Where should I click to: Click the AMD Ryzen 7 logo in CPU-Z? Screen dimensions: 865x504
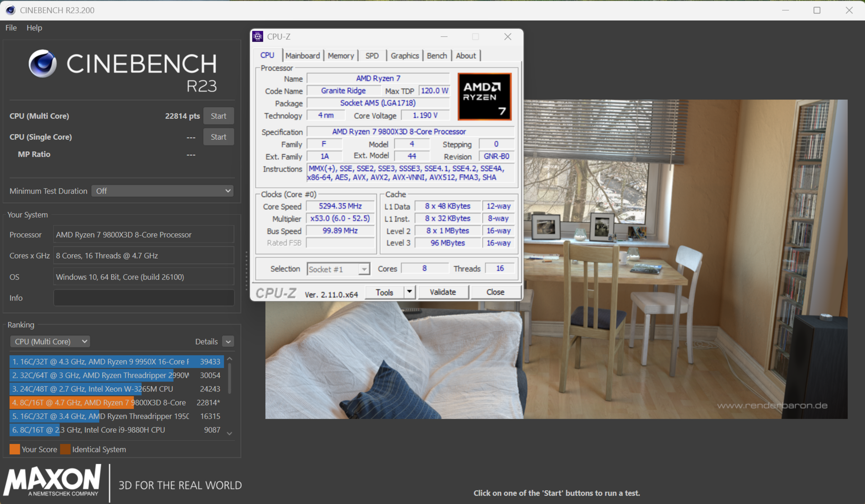(x=484, y=96)
